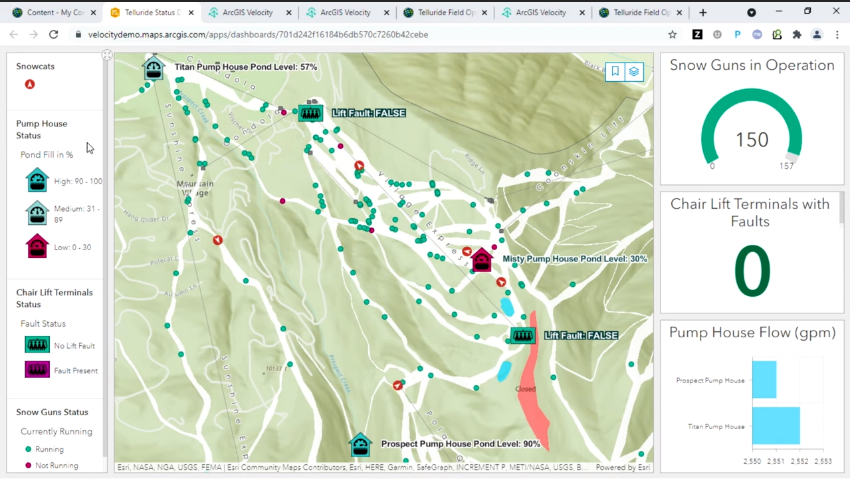Screen dimensions: 850x479
Task: Click the High pond fill legend icon
Action: tap(37, 180)
